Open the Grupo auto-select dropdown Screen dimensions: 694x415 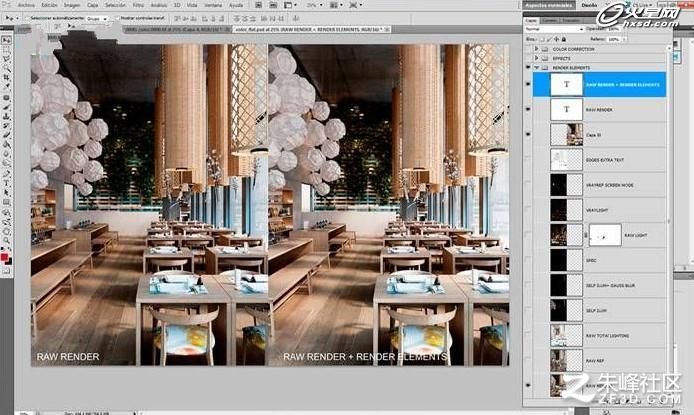click(97, 19)
